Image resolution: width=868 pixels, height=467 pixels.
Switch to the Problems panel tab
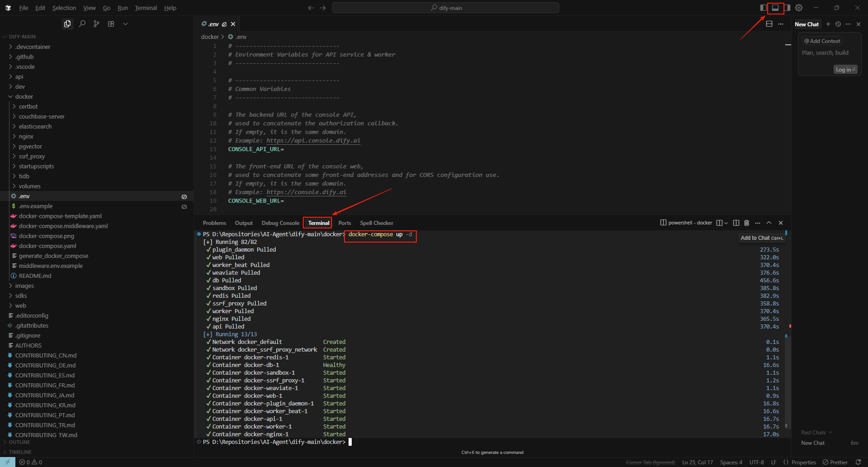pyautogui.click(x=214, y=223)
